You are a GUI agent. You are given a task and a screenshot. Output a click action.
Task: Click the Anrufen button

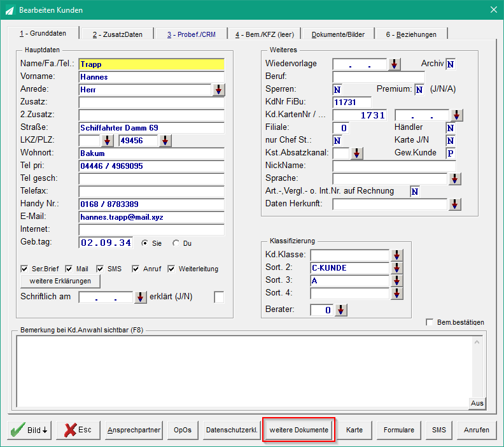coord(477,430)
